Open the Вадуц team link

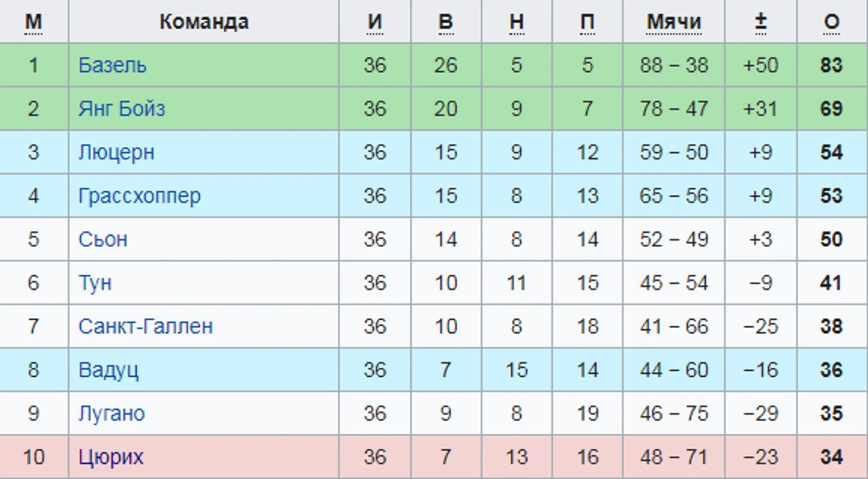pos(109,370)
